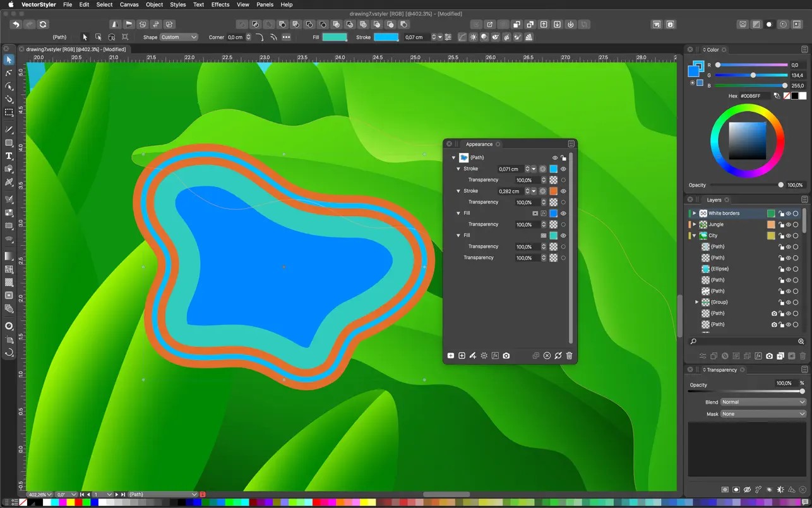Click the Fill color swatch in top toolbar
This screenshot has width=812, height=508.
(x=335, y=37)
